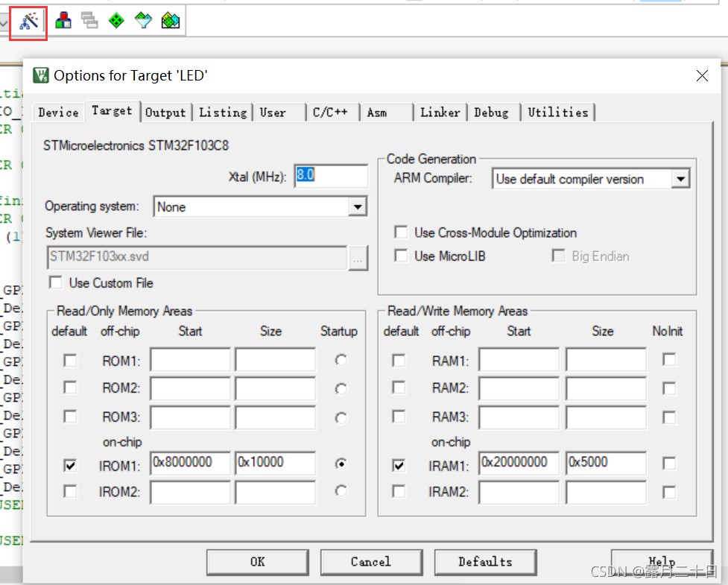Click the IROM1 Size field

(275, 463)
